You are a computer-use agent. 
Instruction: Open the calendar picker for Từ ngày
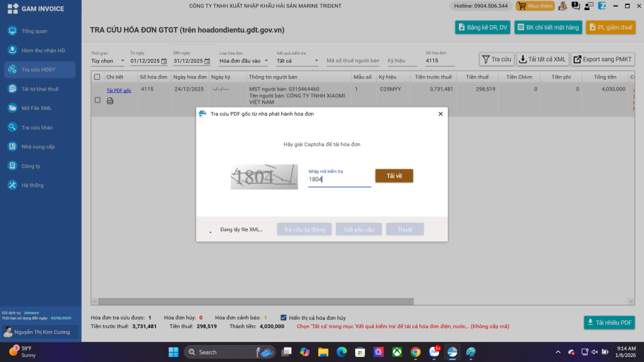click(164, 61)
